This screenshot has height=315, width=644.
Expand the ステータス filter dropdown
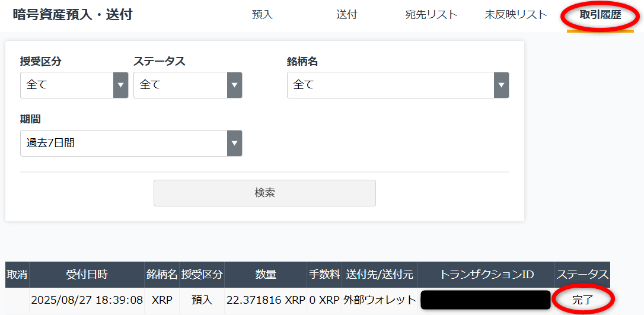[188, 85]
